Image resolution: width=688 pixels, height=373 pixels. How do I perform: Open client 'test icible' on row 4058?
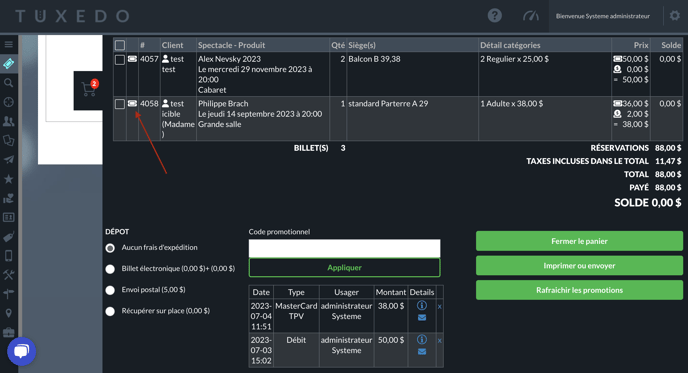(178, 119)
